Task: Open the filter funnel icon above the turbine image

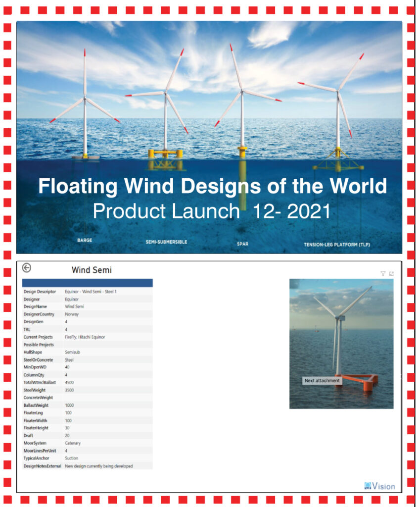Action: 383,273
